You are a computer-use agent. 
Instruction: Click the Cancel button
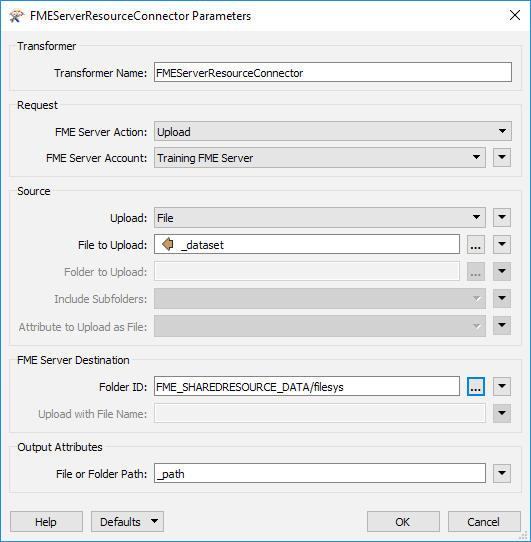[x=484, y=522]
